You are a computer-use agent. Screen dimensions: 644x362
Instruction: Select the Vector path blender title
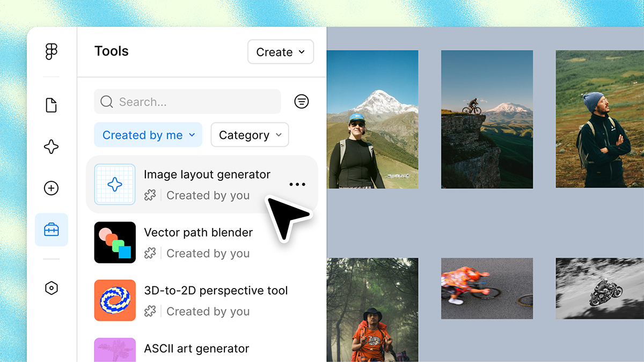click(x=199, y=232)
